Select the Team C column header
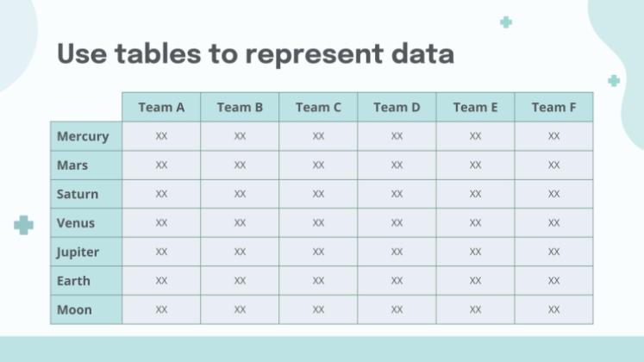Viewport: 644px width, 362px height. (318, 107)
